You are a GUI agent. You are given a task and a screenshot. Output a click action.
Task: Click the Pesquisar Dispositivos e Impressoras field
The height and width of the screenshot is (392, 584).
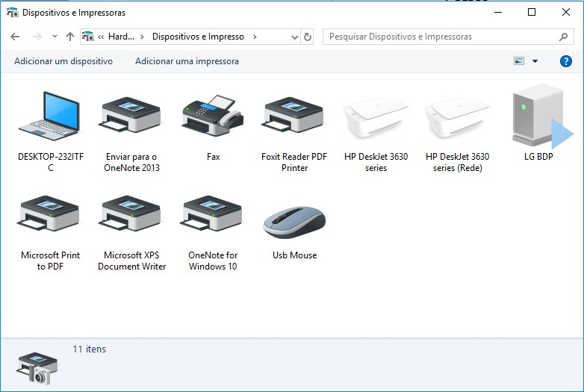pos(448,37)
